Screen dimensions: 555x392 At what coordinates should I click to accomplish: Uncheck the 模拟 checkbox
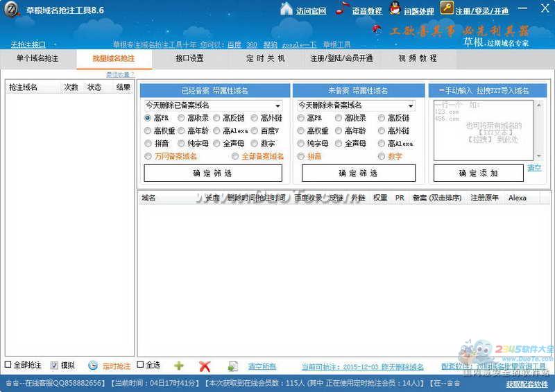(x=55, y=365)
